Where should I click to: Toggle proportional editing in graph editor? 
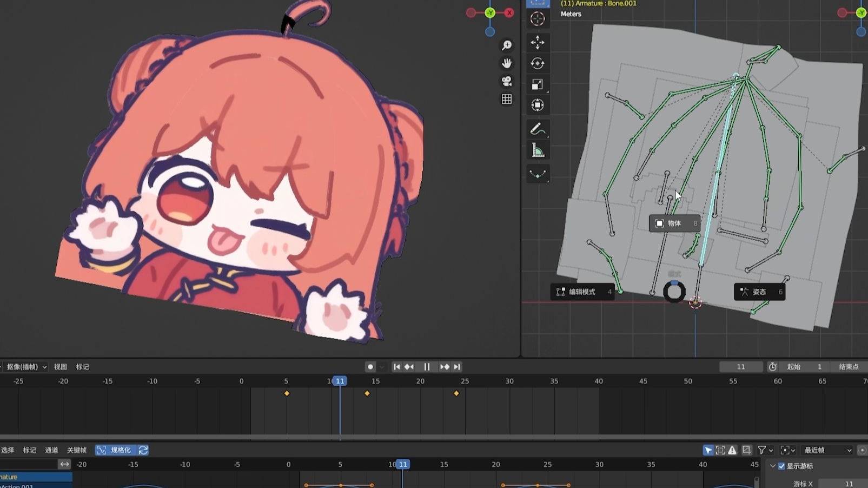tap(863, 450)
